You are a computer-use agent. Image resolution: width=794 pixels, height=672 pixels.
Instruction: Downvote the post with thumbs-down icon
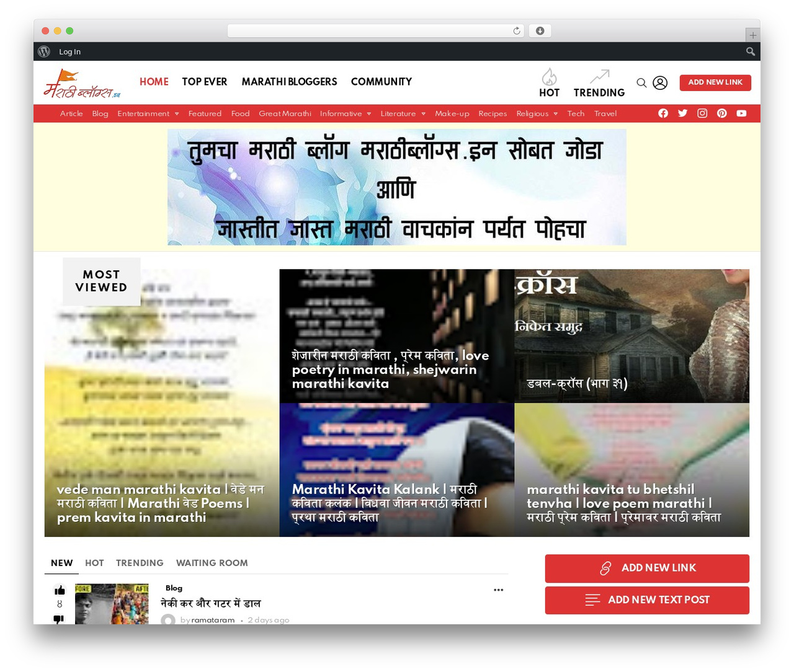pos(59,619)
